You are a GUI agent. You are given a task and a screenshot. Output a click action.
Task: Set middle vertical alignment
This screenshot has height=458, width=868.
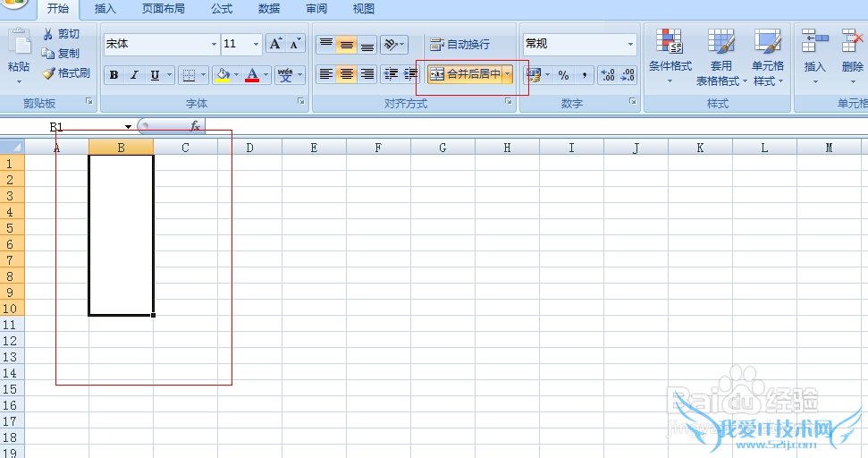pyautogui.click(x=347, y=45)
